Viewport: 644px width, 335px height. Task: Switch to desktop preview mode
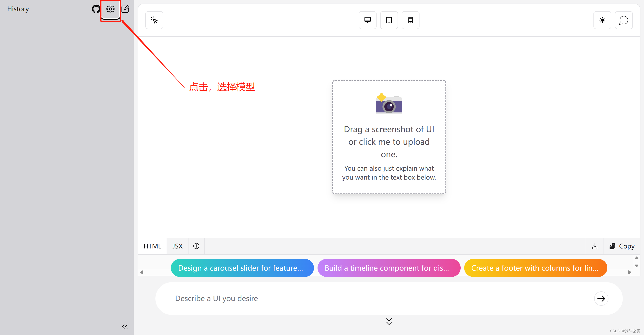(367, 20)
